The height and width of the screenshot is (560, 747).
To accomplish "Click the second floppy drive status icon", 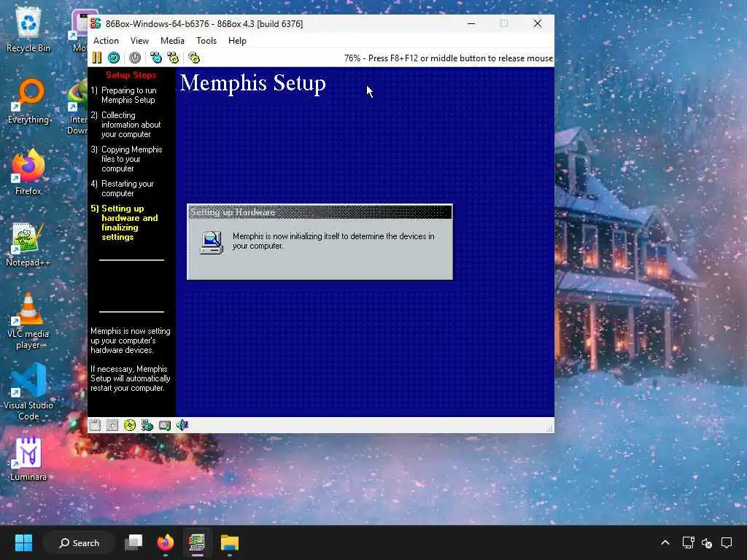I will (x=112, y=425).
